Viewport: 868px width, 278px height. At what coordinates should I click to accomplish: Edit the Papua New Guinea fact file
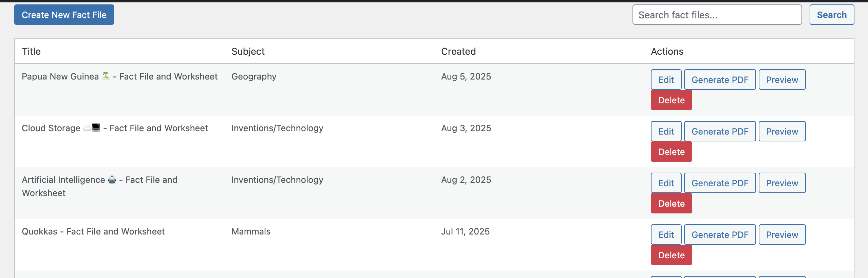(665, 80)
